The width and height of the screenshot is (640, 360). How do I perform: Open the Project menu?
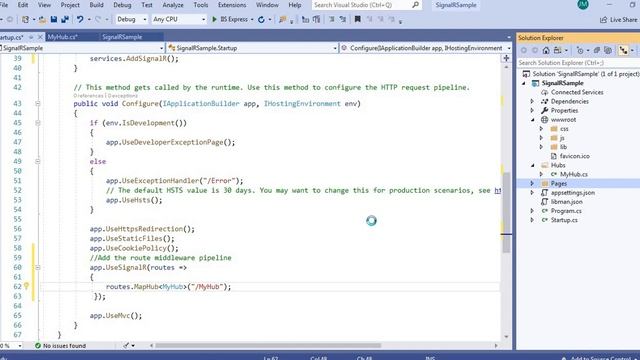coord(70,5)
